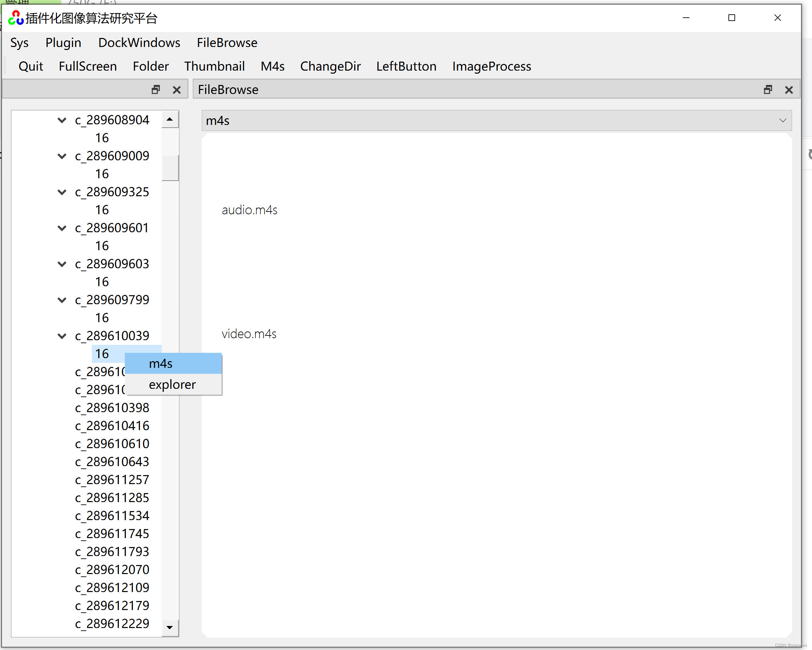Select tree item c_289609601
Screen dimensions: 812x650
click(112, 228)
